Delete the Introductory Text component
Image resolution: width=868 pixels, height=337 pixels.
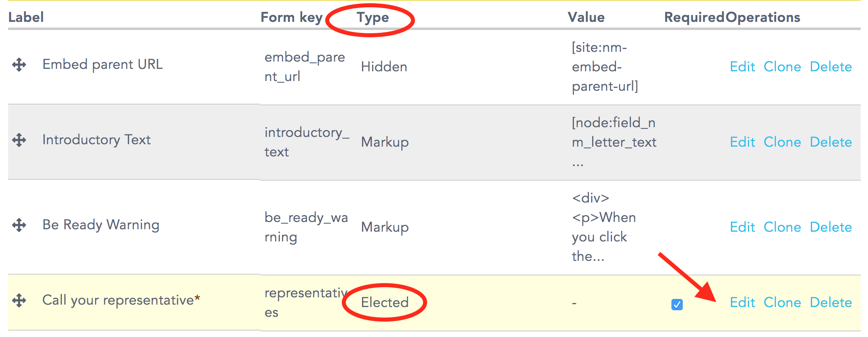tap(831, 142)
